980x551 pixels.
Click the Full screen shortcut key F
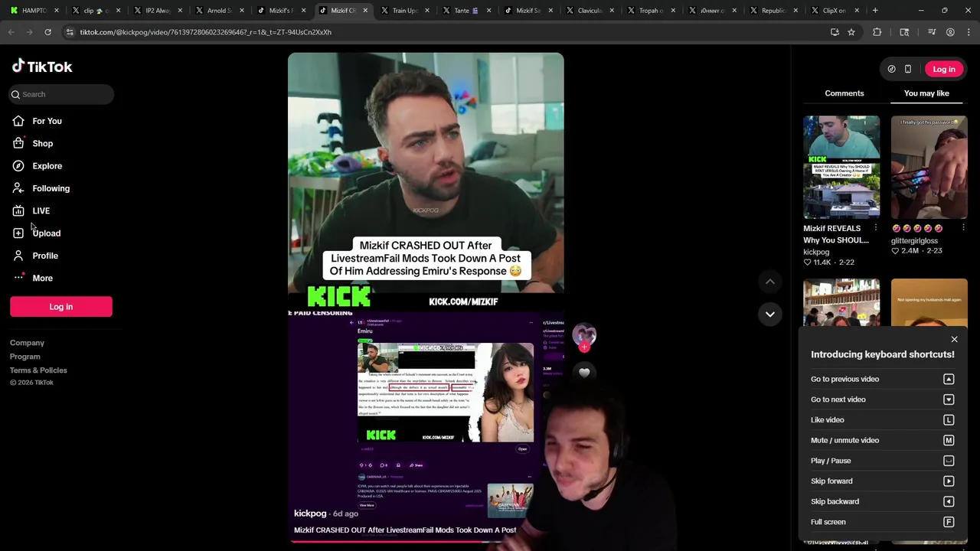pyautogui.click(x=949, y=522)
